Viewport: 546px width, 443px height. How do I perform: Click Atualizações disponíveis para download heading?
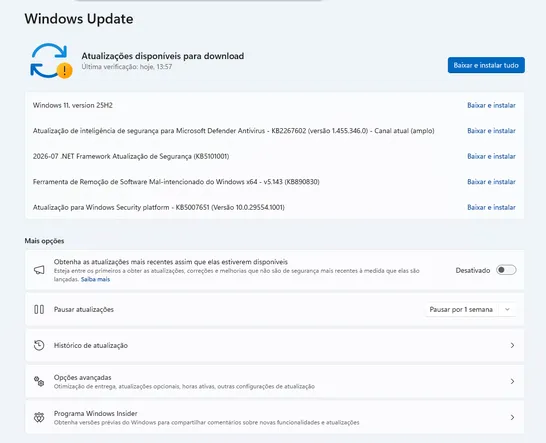(163, 56)
